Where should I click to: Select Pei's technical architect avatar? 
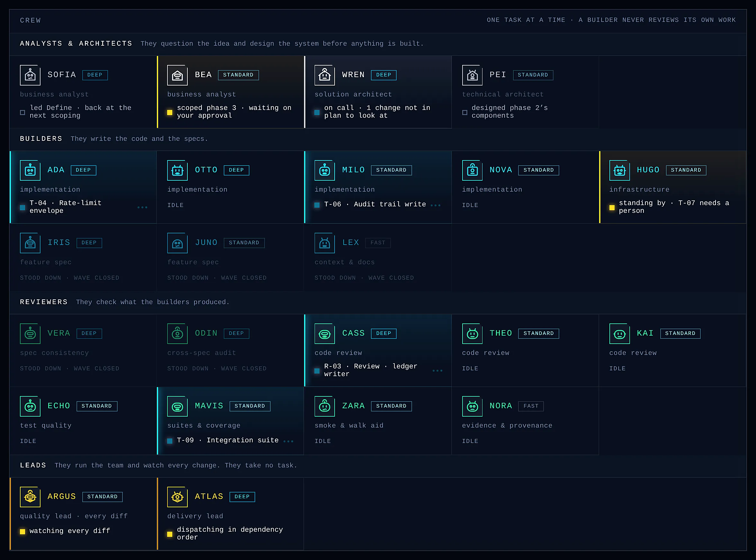472,75
